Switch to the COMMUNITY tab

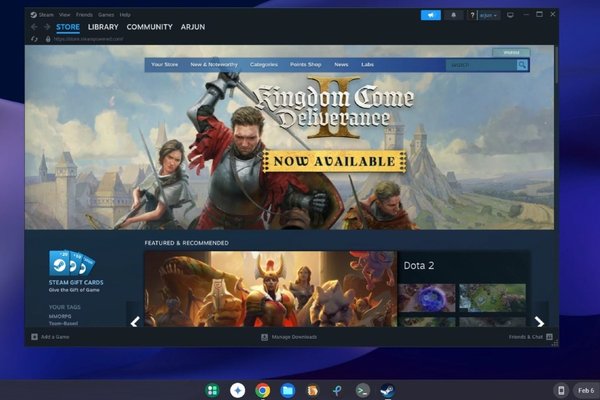click(x=150, y=27)
